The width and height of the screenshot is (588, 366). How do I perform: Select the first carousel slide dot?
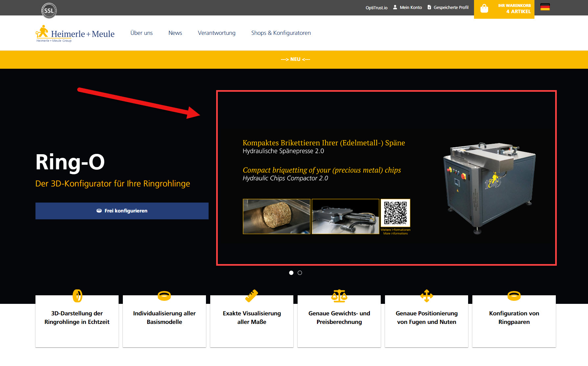(291, 273)
